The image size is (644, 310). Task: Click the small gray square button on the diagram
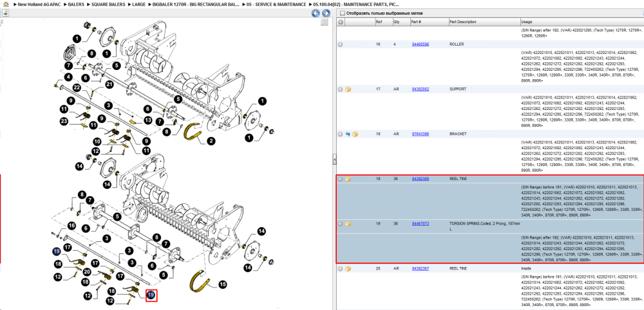click(x=325, y=22)
